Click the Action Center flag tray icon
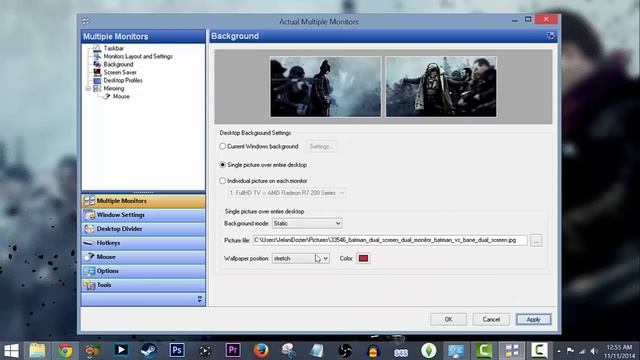The image size is (640, 360). [x=570, y=351]
